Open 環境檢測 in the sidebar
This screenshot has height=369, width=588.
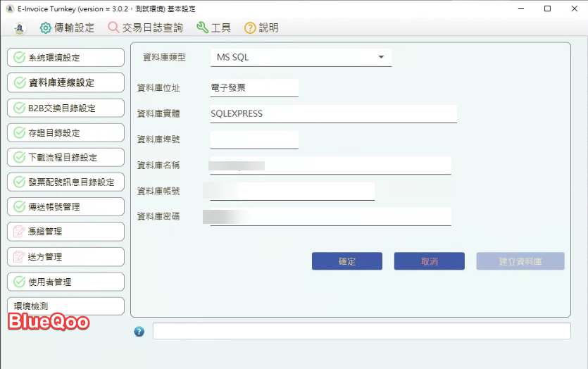pos(65,306)
